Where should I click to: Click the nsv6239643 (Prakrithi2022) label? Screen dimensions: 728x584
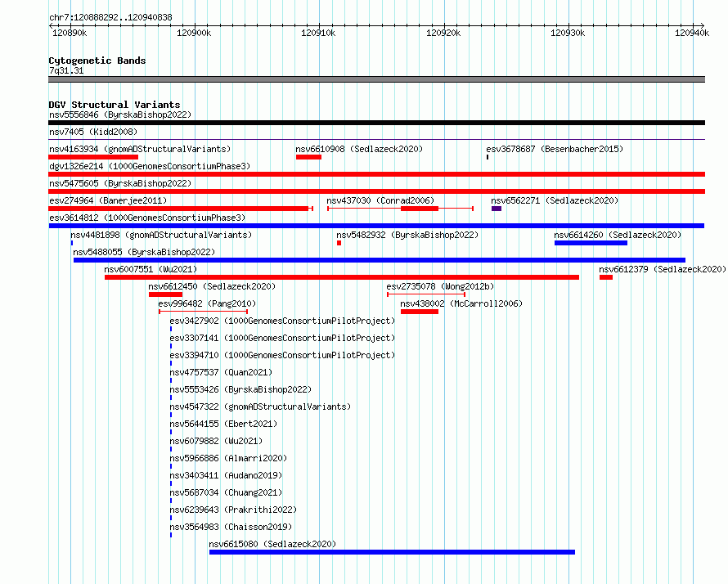[x=233, y=510]
